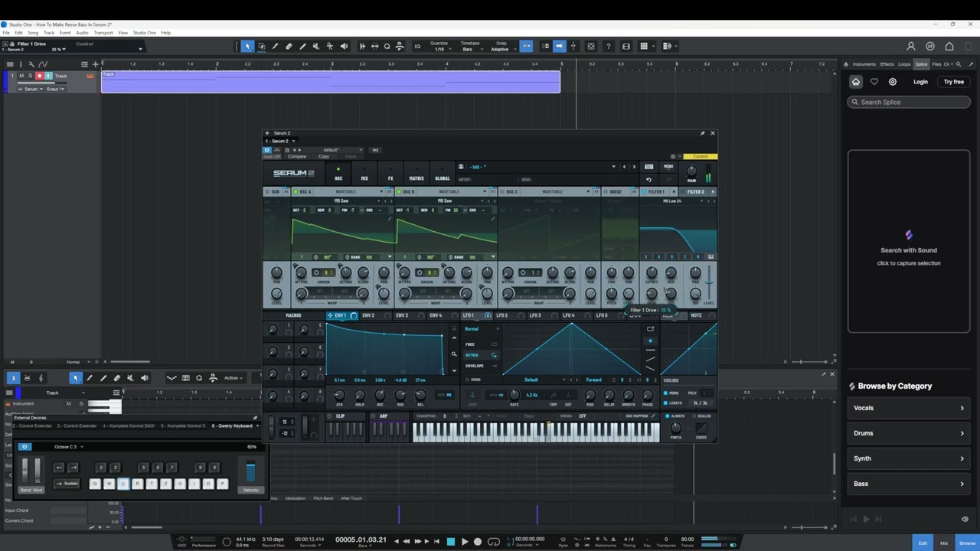Image resolution: width=980 pixels, height=551 pixels.
Task: Click the Stop button in transport
Action: click(x=450, y=542)
